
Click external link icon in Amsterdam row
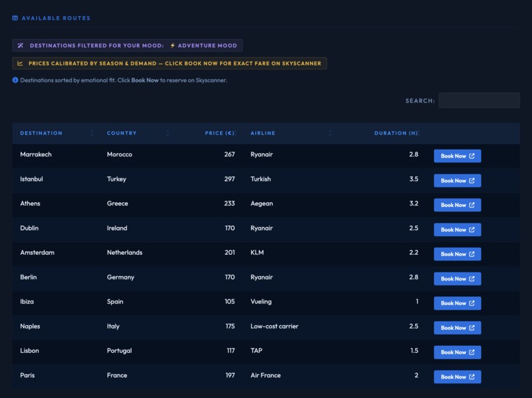[471, 254]
